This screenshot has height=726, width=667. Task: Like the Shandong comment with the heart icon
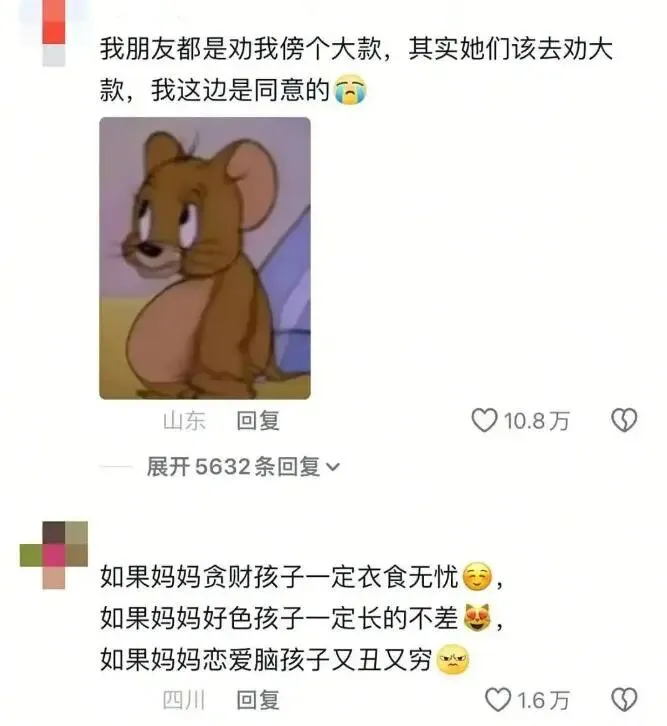pos(484,420)
